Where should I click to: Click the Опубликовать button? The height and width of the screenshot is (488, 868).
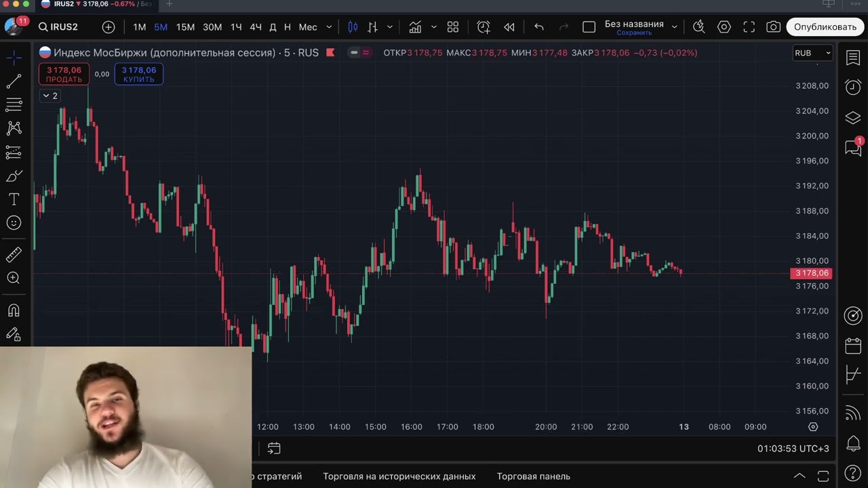click(x=825, y=27)
